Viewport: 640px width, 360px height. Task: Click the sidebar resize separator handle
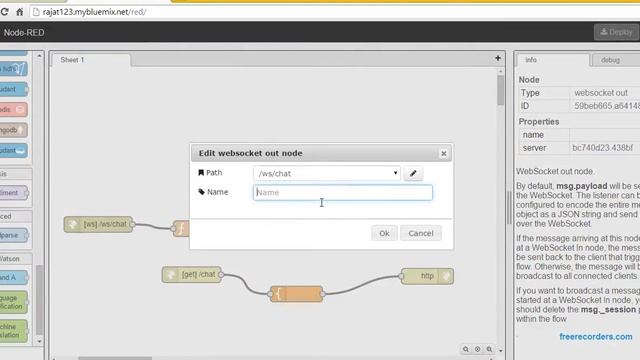click(x=509, y=207)
